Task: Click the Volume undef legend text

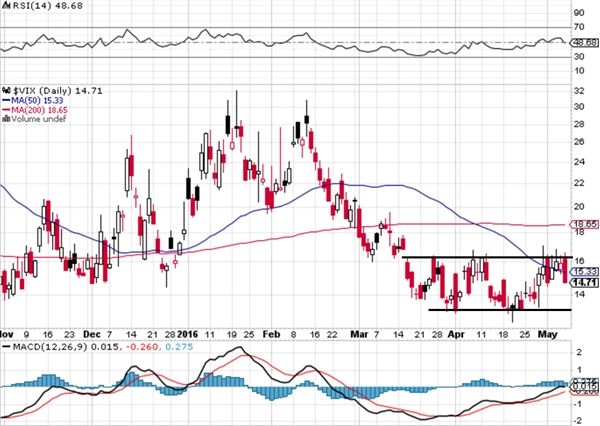Action: (x=39, y=119)
